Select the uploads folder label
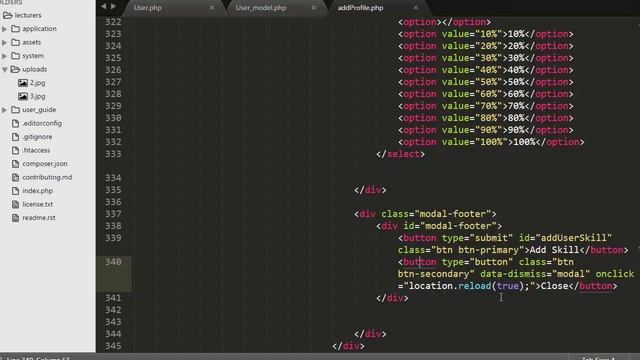This screenshot has width=640, height=360. tap(35, 69)
